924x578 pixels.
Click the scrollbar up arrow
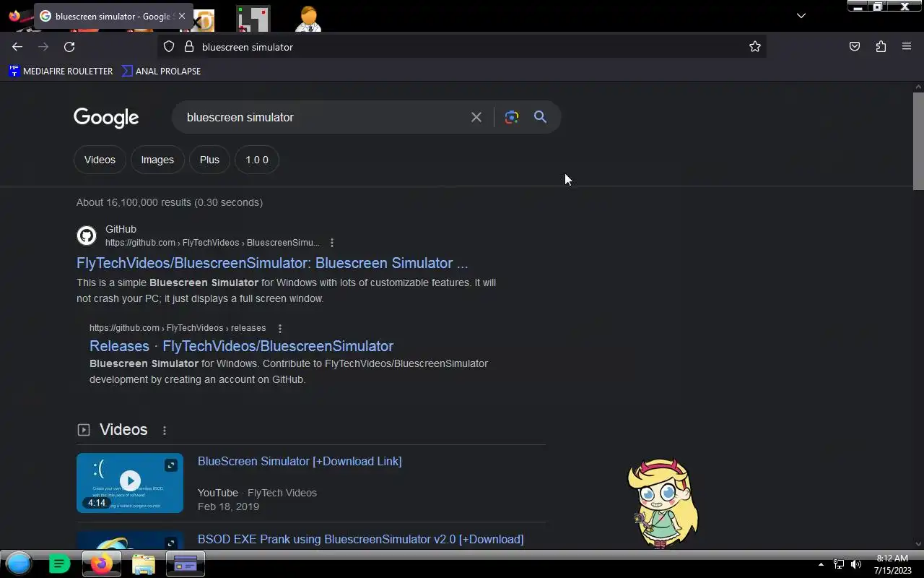(918, 87)
